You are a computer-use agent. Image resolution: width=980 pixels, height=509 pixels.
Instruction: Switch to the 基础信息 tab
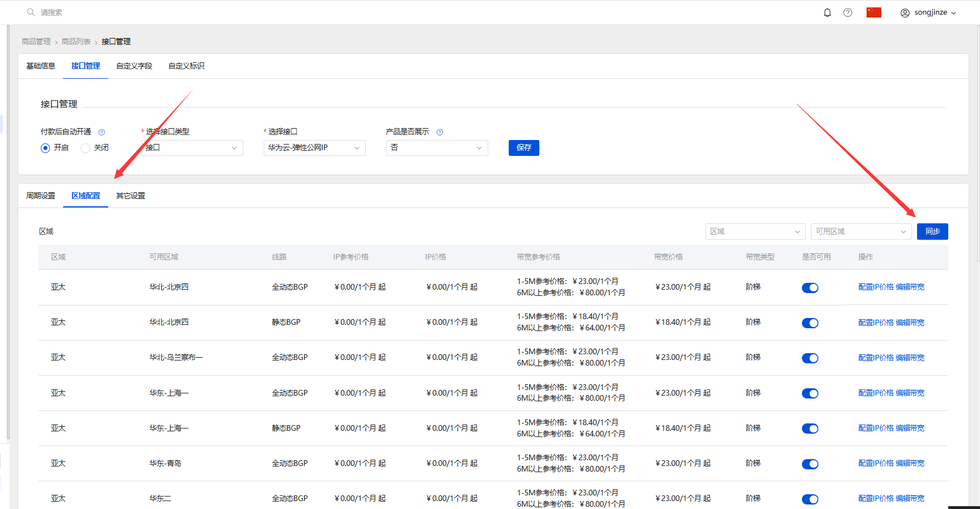click(41, 66)
